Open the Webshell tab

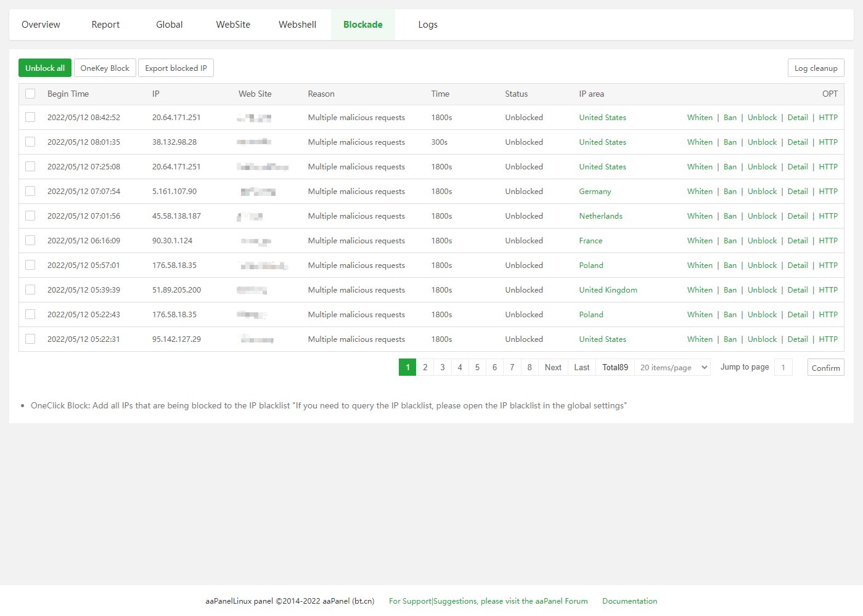point(297,25)
